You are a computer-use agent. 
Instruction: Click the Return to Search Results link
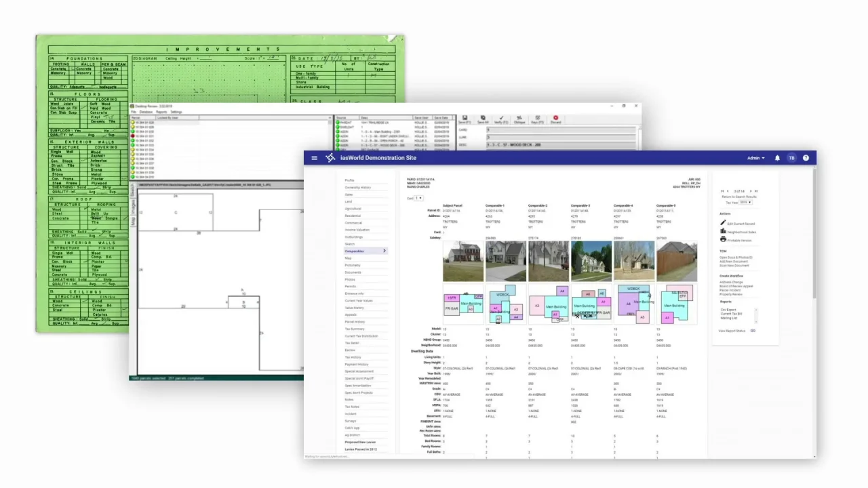[738, 197]
